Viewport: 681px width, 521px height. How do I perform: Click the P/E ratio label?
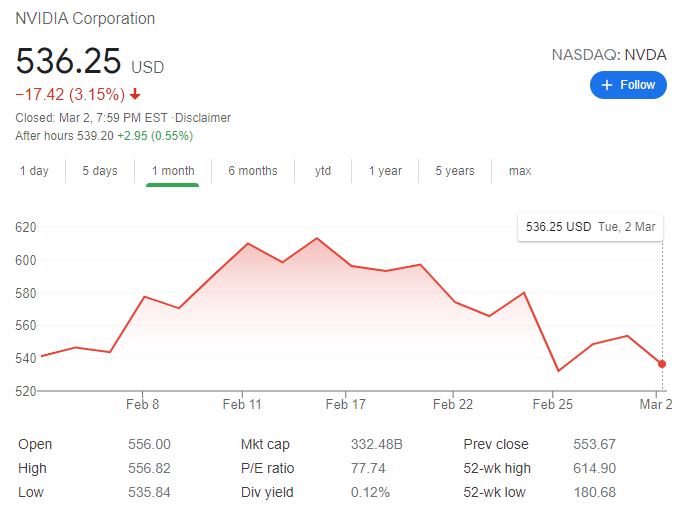point(267,468)
